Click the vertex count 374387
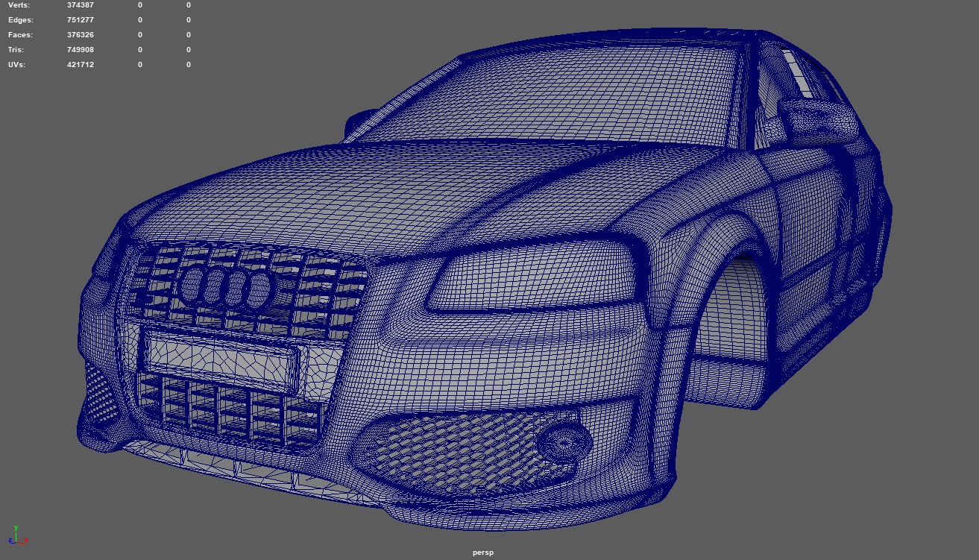 81,5
